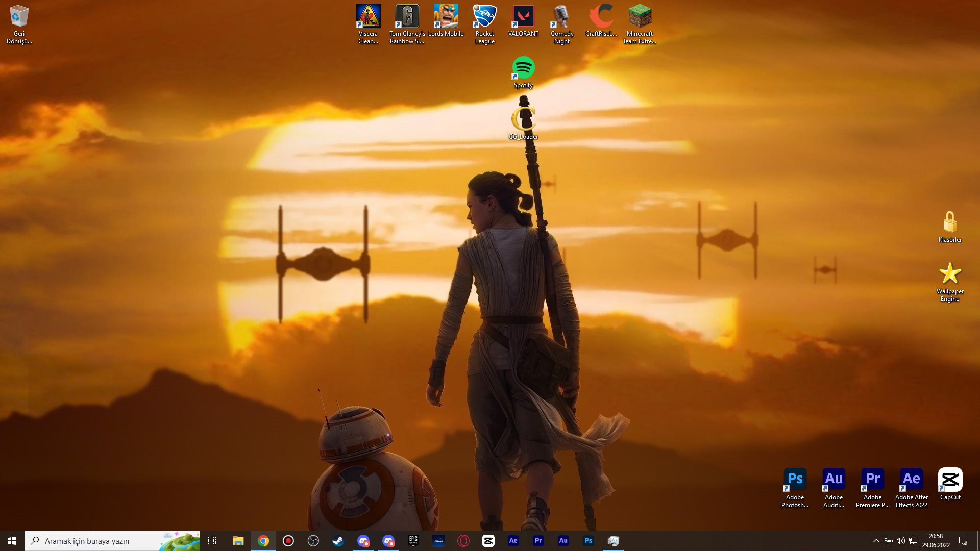Select the CG Loader desktop icon

click(x=523, y=123)
